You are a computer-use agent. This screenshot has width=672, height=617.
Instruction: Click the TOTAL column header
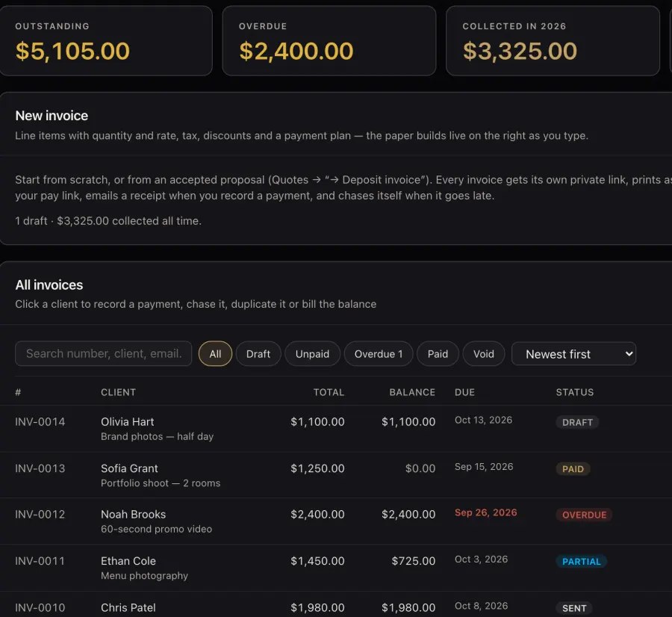click(x=329, y=392)
